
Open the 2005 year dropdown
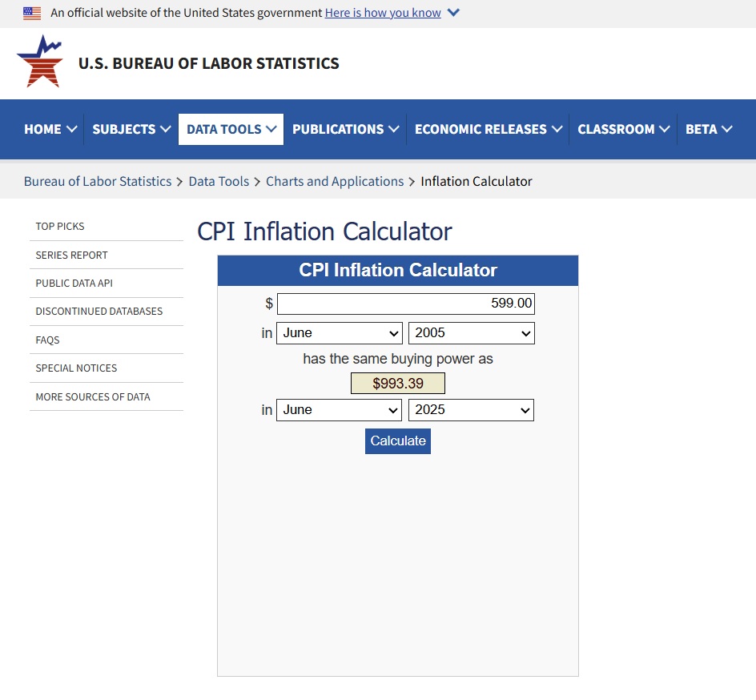click(x=472, y=333)
